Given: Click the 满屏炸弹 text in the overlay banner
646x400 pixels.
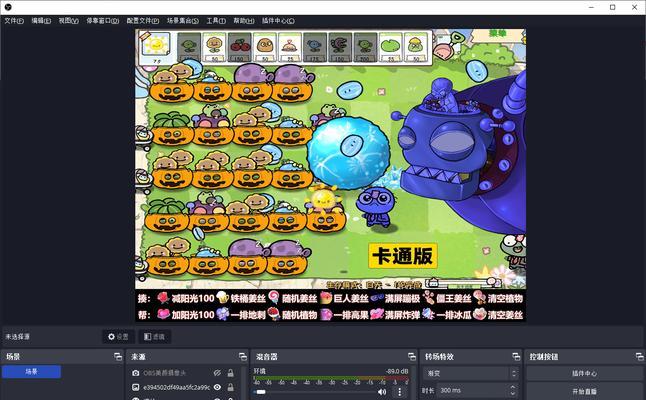Looking at the screenshot, I should [403, 315].
